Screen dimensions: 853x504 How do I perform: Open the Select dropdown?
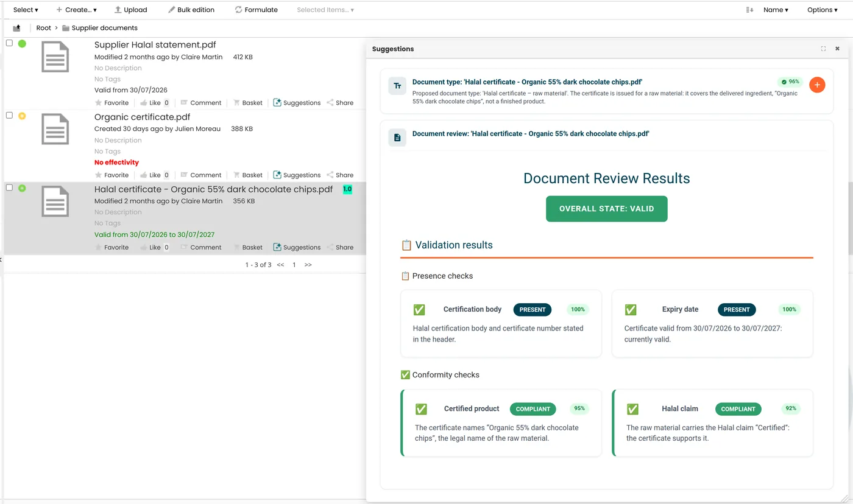point(26,10)
